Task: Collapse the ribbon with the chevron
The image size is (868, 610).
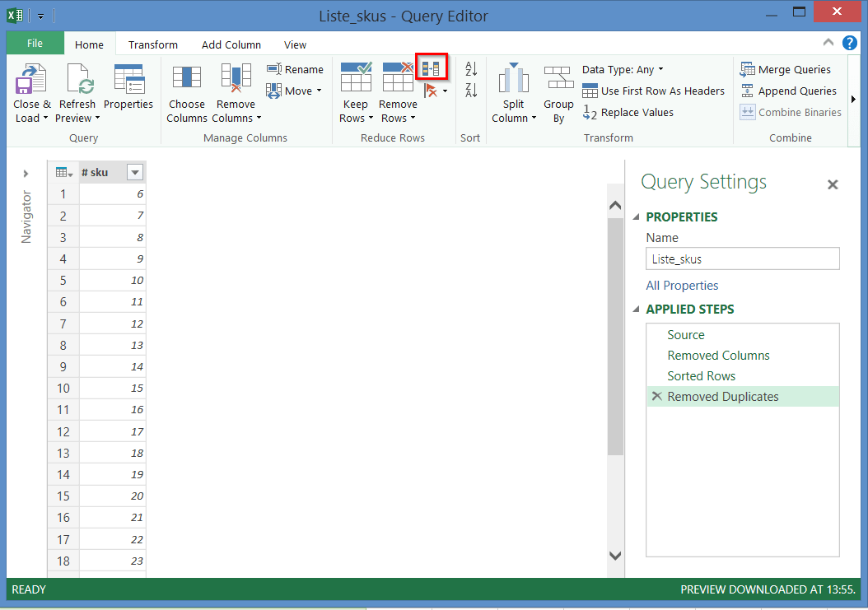Action: [828, 43]
